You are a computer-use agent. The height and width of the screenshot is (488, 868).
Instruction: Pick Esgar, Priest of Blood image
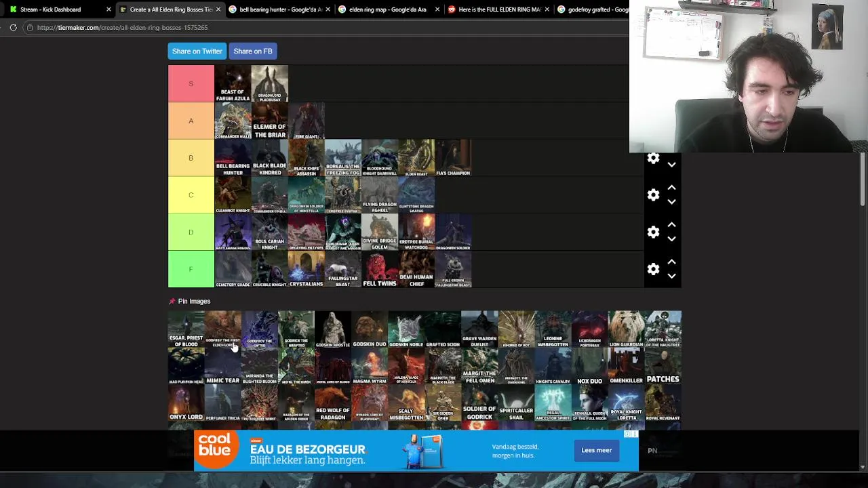coord(186,329)
